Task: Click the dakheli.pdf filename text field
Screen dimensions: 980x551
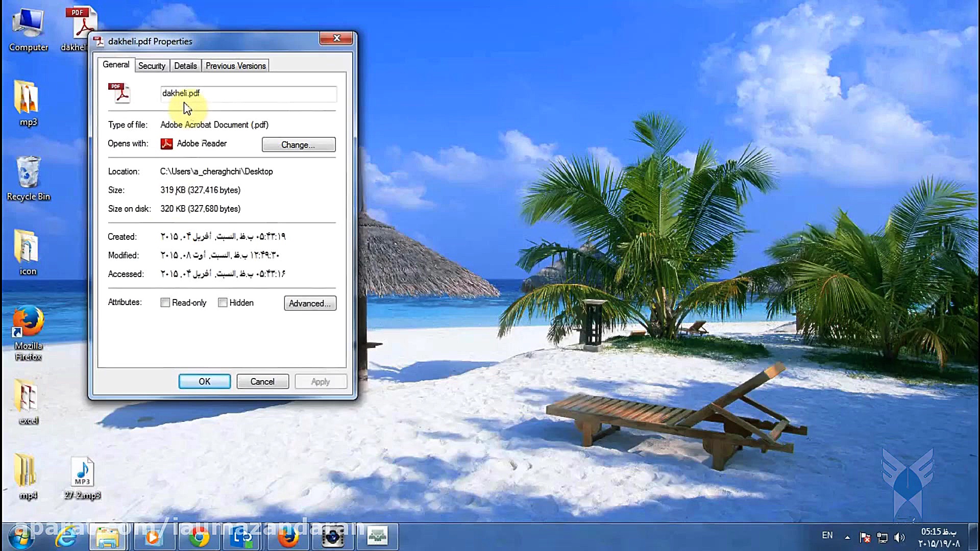Action: click(x=248, y=93)
